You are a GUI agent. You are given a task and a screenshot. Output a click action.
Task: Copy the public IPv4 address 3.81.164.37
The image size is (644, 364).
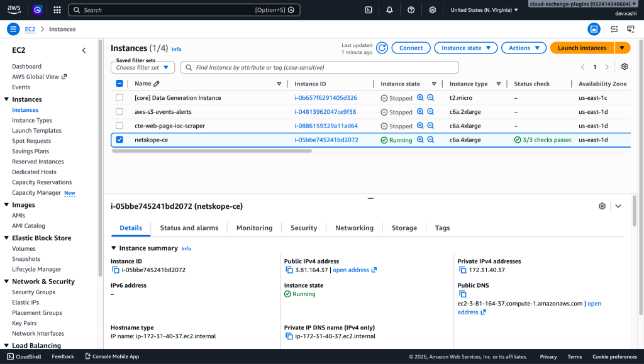coord(289,270)
